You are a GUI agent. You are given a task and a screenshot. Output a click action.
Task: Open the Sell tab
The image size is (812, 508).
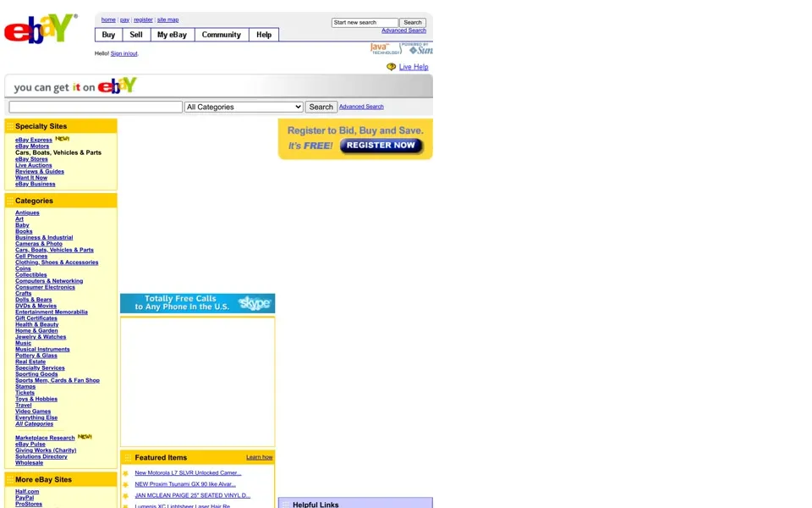point(136,35)
